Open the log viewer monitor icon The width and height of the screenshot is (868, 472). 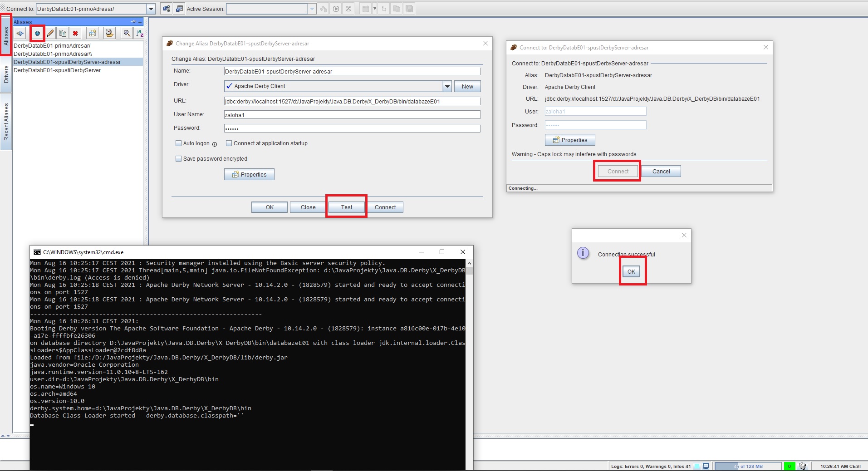[706, 466]
